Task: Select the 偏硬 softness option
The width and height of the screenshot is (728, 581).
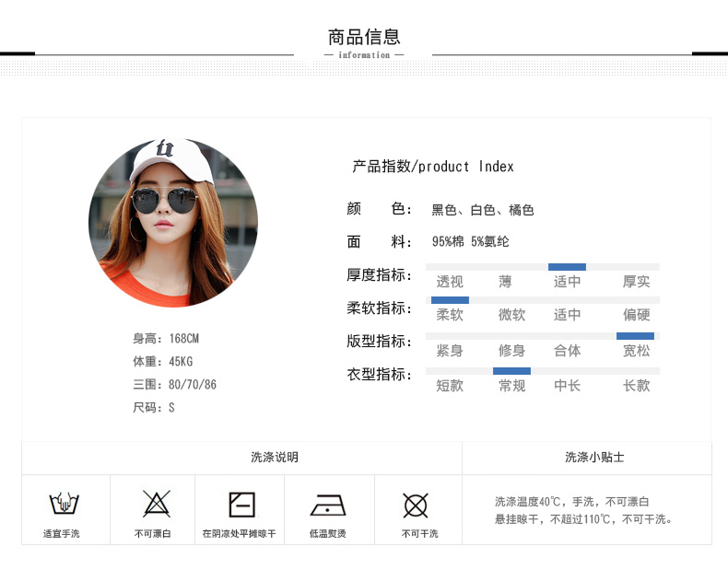Action: click(636, 315)
